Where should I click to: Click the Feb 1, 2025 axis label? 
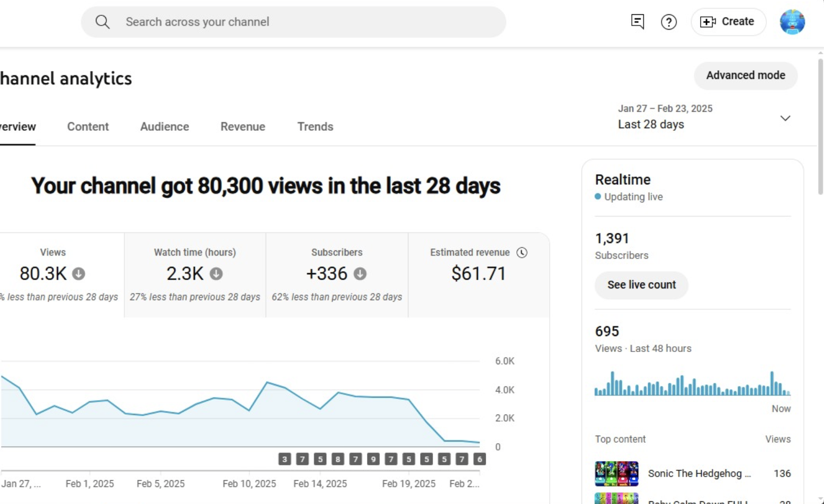[x=89, y=484]
